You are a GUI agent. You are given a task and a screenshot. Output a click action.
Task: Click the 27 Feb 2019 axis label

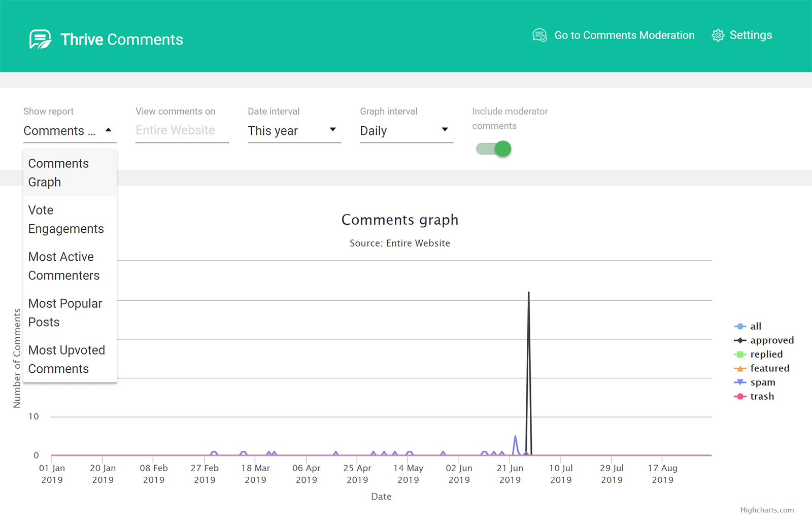click(205, 474)
